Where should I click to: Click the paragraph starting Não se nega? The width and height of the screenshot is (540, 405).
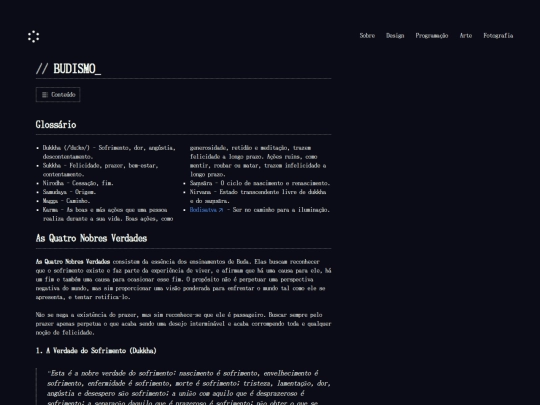click(x=184, y=324)
